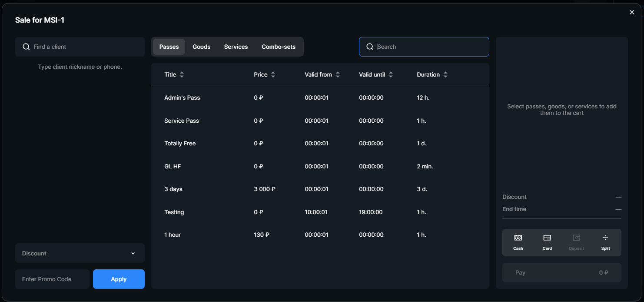Select the Deposit payment method
The height and width of the screenshot is (302, 644).
576,242
